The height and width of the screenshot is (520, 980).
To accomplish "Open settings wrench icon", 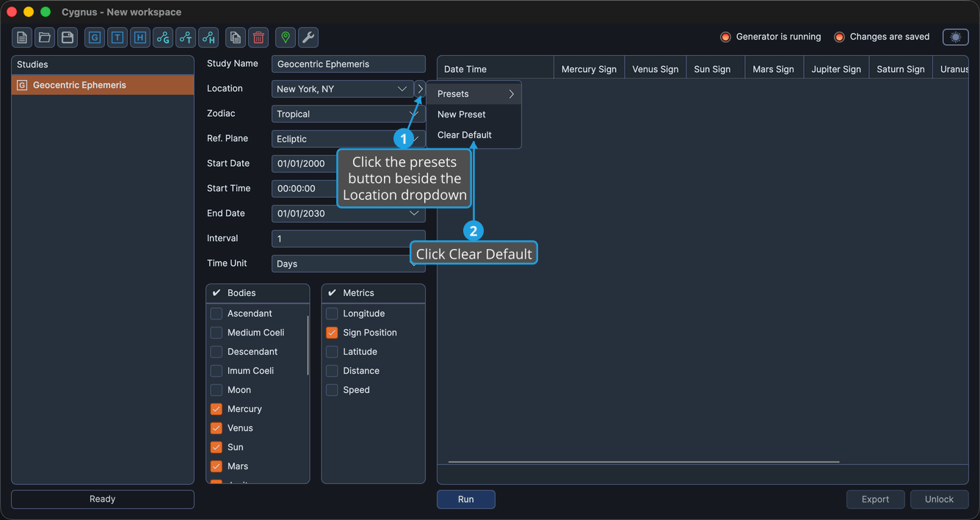I will (x=308, y=37).
